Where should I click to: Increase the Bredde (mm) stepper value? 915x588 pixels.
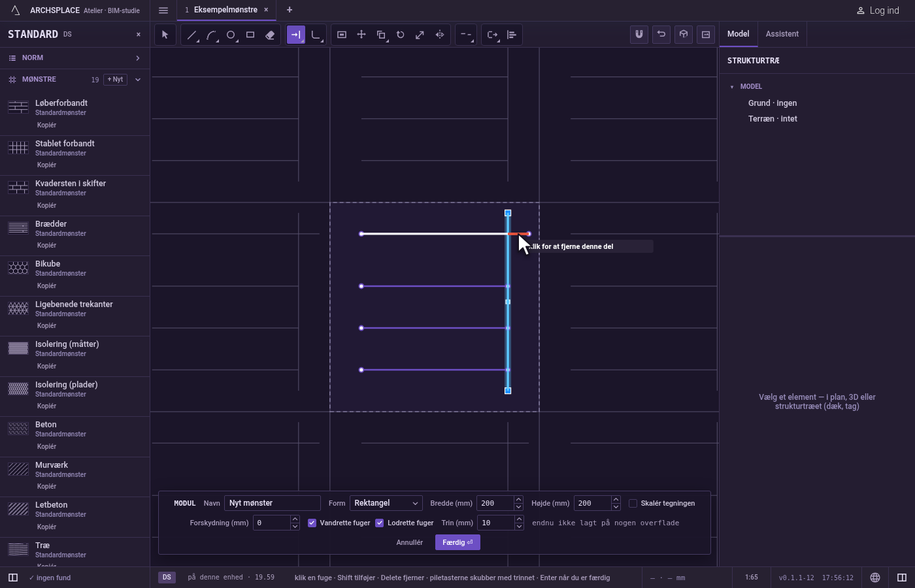pyautogui.click(x=518, y=500)
